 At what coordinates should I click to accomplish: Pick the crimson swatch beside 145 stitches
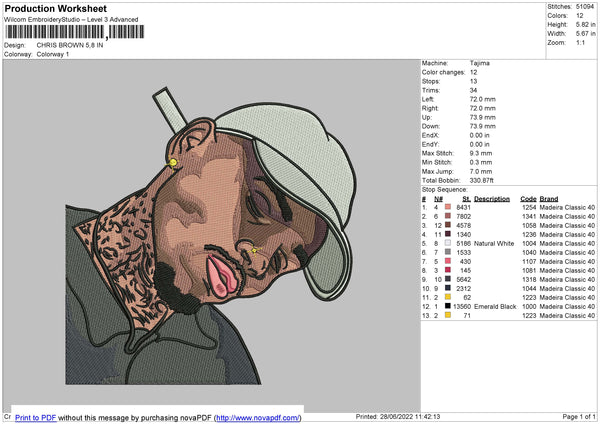point(448,270)
